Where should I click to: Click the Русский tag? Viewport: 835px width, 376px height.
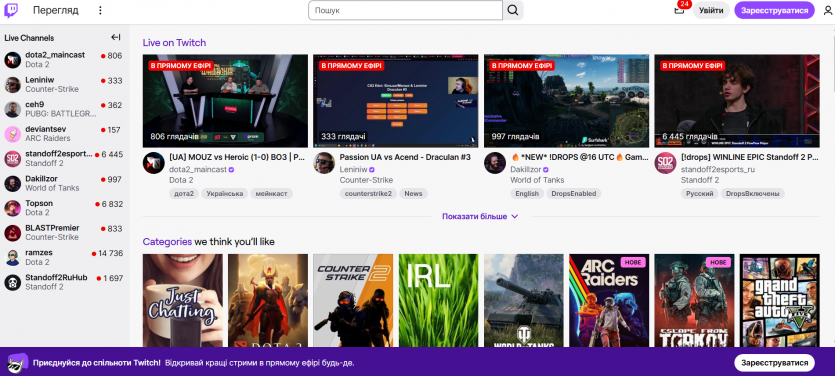point(699,194)
